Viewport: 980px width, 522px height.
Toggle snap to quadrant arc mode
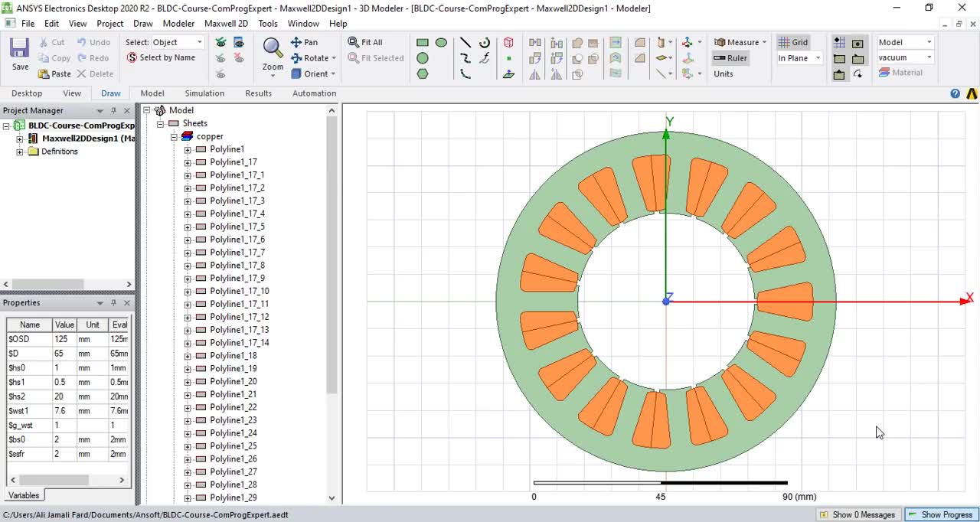(857, 74)
